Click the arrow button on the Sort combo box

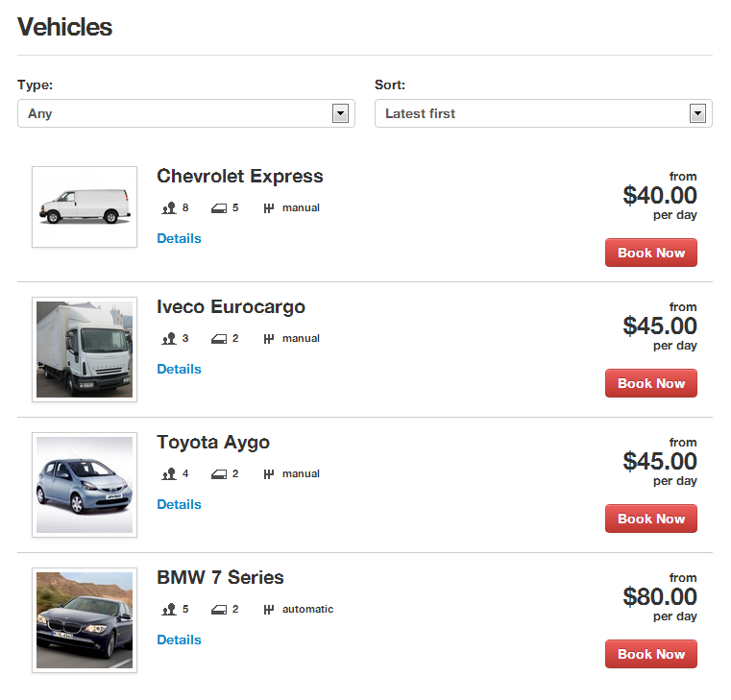point(697,113)
